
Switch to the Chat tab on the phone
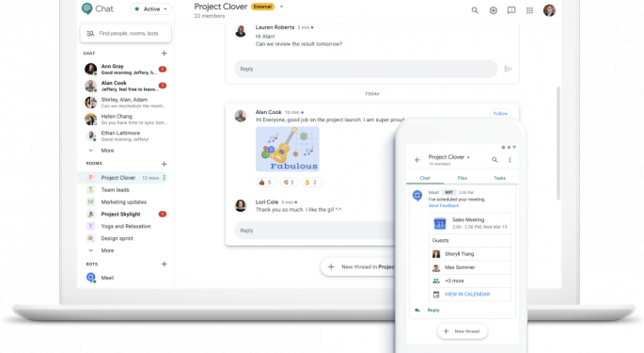point(425,178)
